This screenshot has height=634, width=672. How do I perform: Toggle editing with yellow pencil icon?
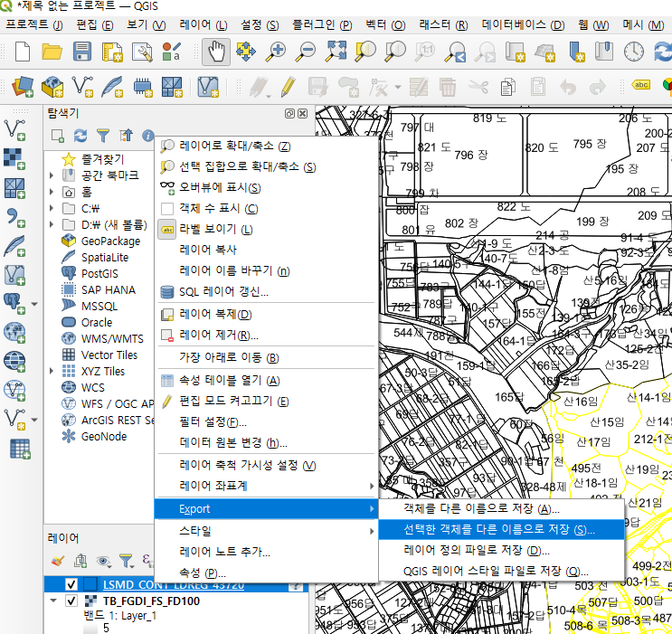[288, 87]
